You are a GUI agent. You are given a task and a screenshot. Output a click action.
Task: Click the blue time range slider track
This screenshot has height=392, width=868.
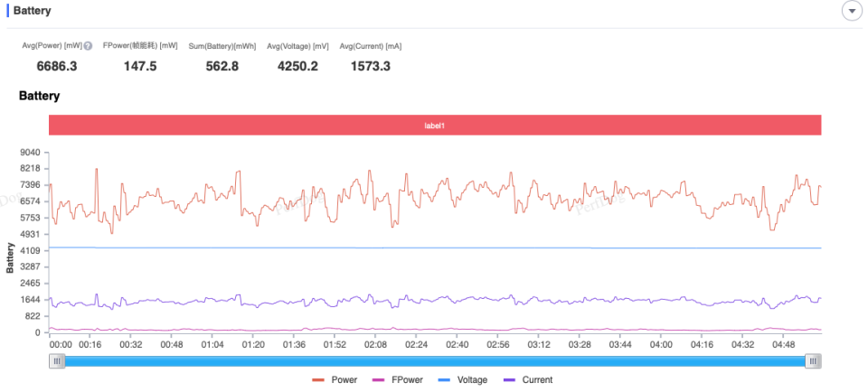point(435,361)
